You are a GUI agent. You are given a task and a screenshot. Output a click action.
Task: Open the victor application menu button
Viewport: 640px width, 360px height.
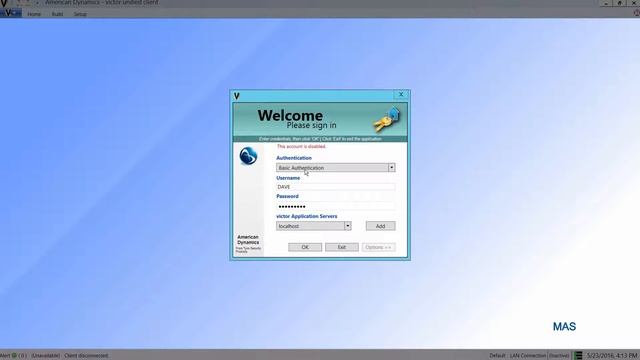click(x=11, y=13)
